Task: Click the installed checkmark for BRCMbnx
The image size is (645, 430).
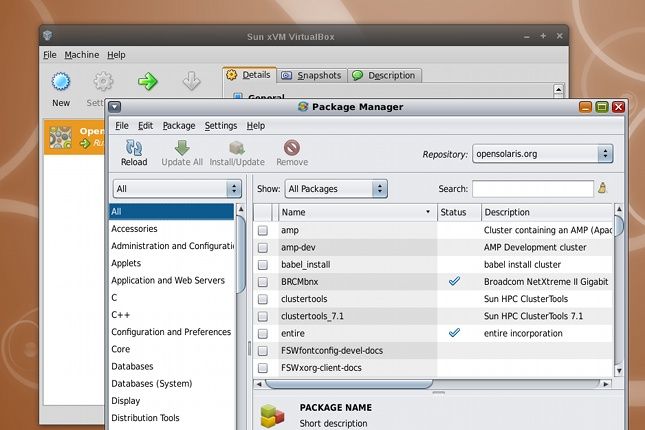Action: (x=454, y=281)
